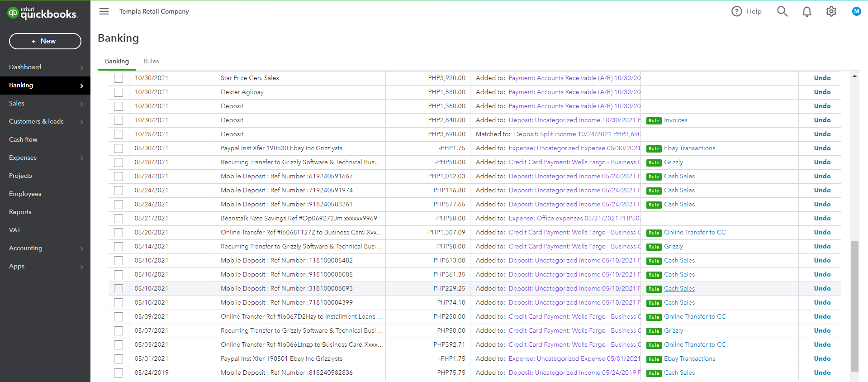This screenshot has width=868, height=382.
Task: Click the QuickBooks logo
Action: coord(43,13)
